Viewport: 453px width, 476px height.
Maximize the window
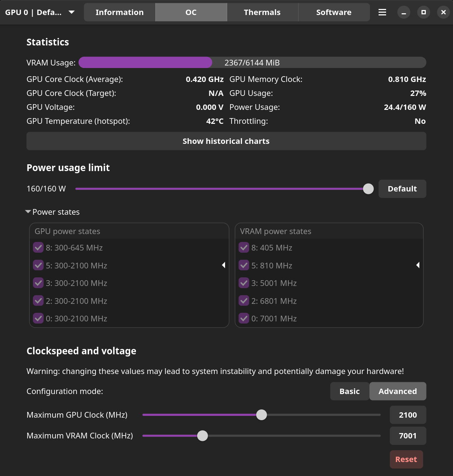[x=424, y=12]
